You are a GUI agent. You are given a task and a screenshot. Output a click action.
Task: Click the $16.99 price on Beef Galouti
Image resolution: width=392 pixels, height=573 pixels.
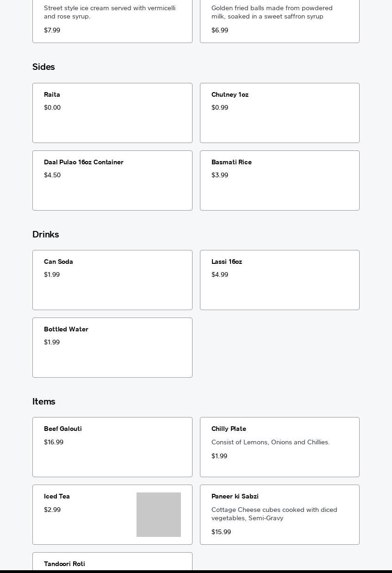point(54,442)
